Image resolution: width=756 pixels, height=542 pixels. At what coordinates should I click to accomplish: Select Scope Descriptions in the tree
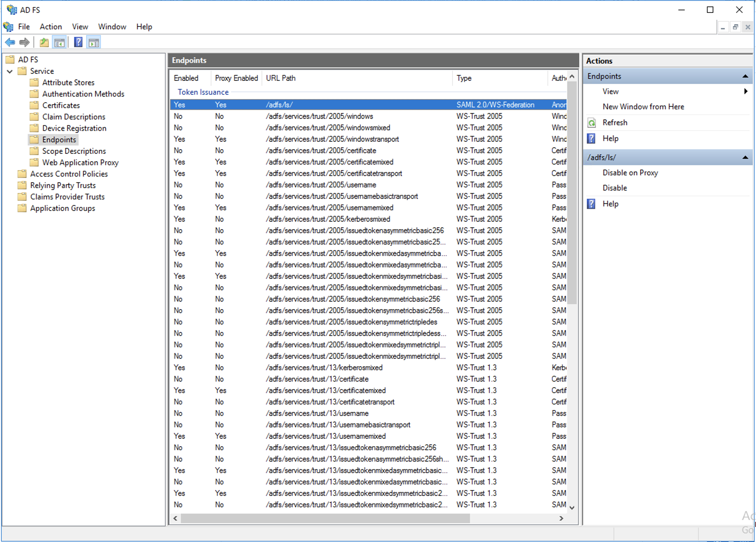[x=74, y=151]
